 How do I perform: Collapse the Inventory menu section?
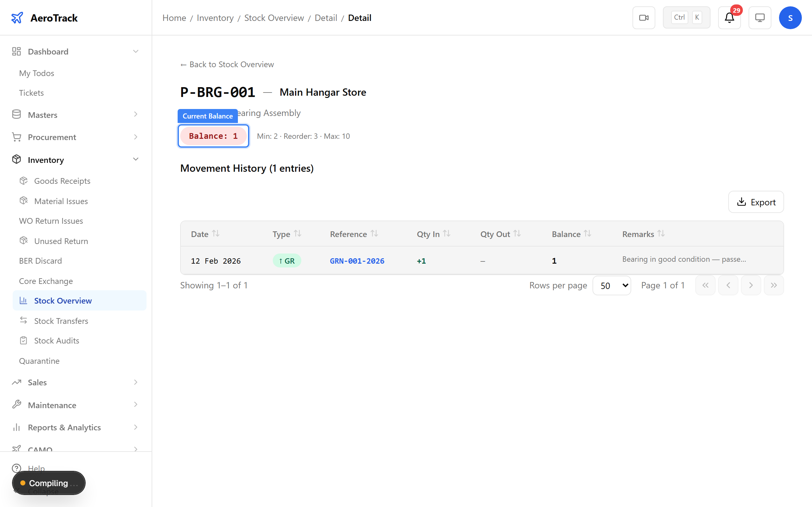tap(135, 160)
